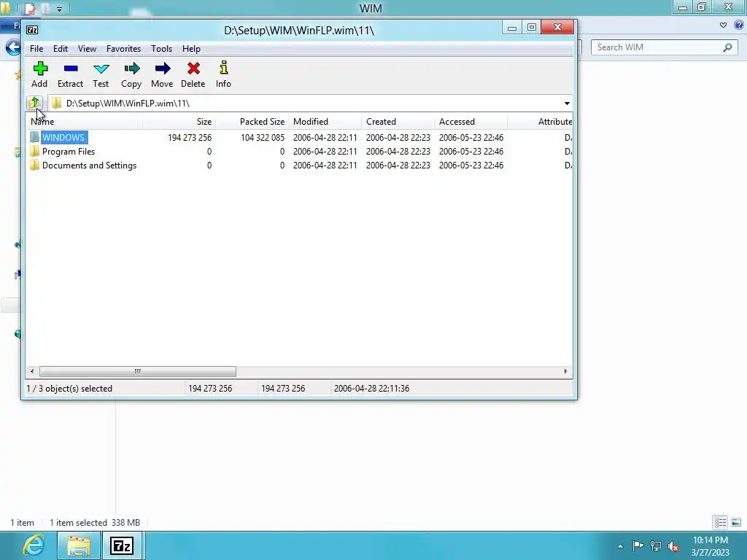The image size is (747, 560).
Task: Select Documents and Settings folder
Action: click(89, 166)
